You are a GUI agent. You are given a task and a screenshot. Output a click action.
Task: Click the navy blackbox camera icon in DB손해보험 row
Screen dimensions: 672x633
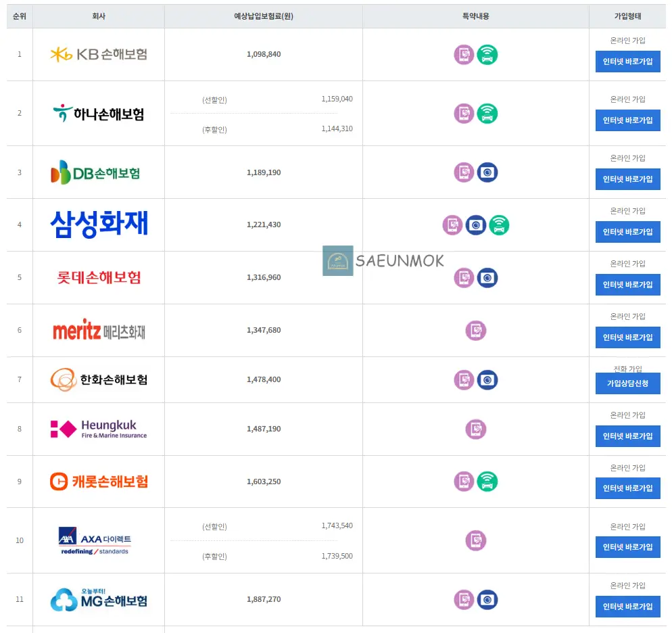point(487,172)
